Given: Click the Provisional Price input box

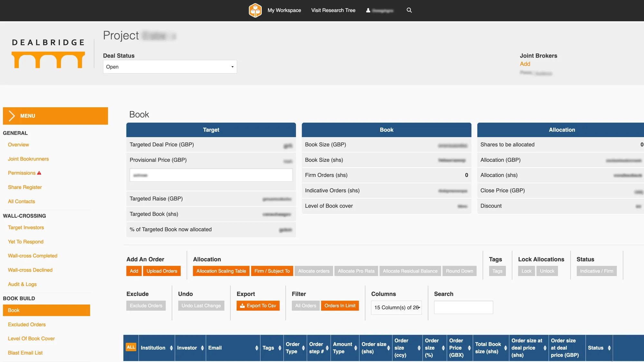Looking at the screenshot, I should click(211, 175).
